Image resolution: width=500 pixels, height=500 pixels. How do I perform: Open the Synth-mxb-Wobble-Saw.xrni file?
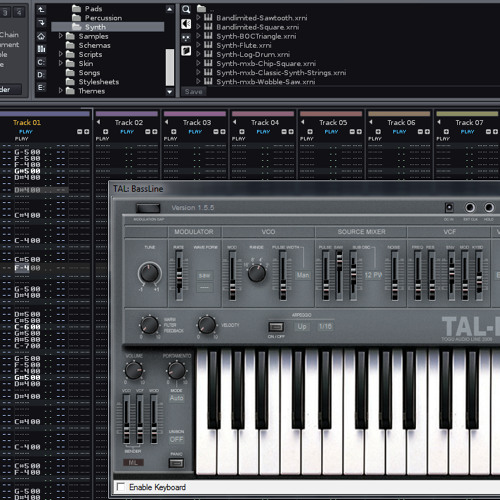(x=265, y=82)
